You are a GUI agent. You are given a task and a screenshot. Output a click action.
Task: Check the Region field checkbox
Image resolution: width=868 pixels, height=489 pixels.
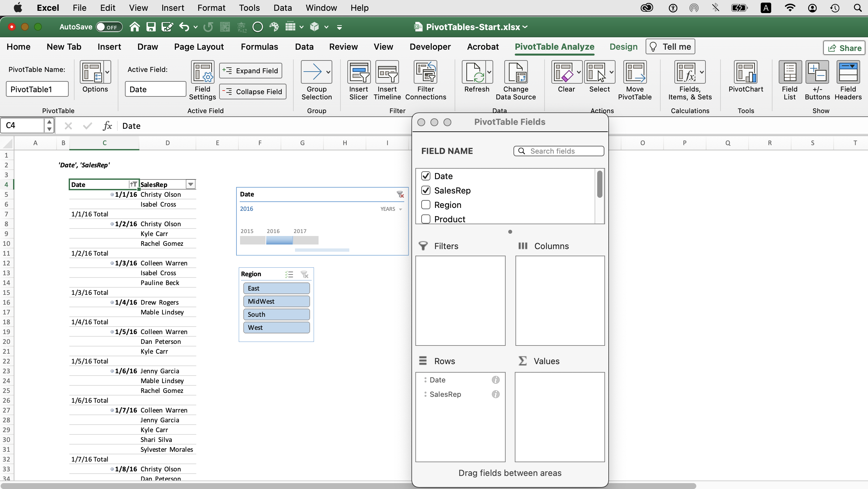[x=425, y=205]
